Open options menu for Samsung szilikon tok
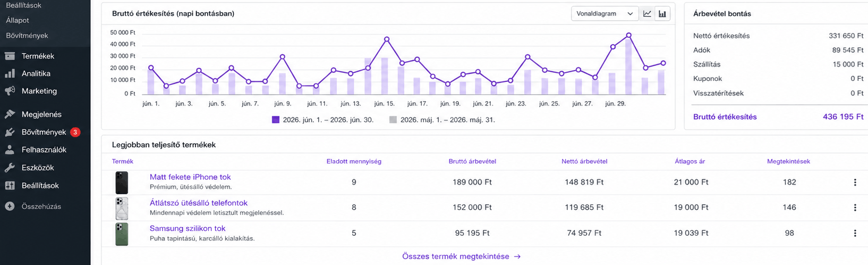Viewport: 868px width, 265px height. coord(855,233)
